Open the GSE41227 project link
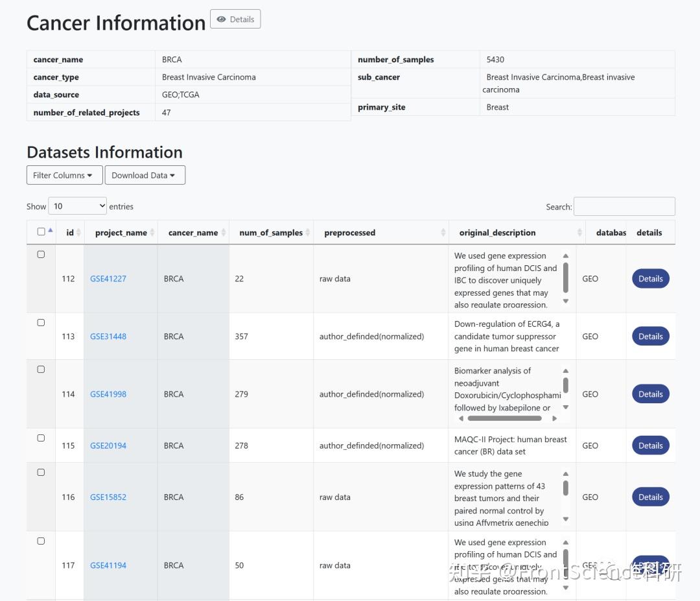Screen dimensions: 700x601 (x=108, y=279)
